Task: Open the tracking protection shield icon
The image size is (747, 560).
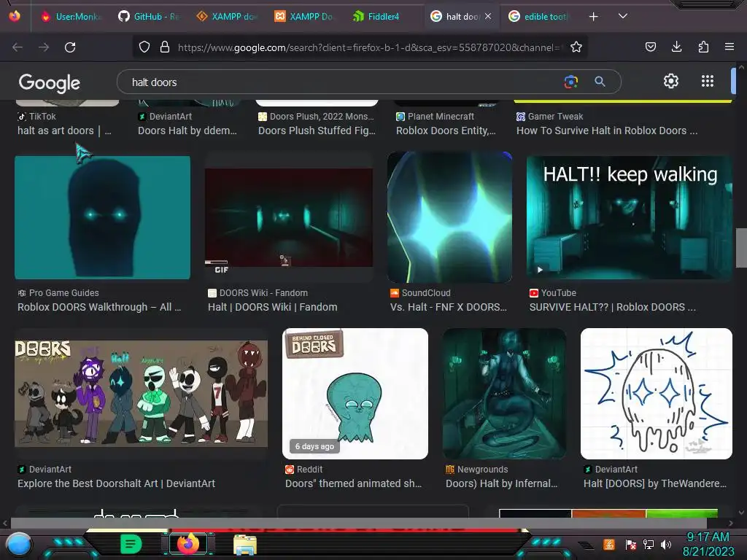Action: (144, 47)
